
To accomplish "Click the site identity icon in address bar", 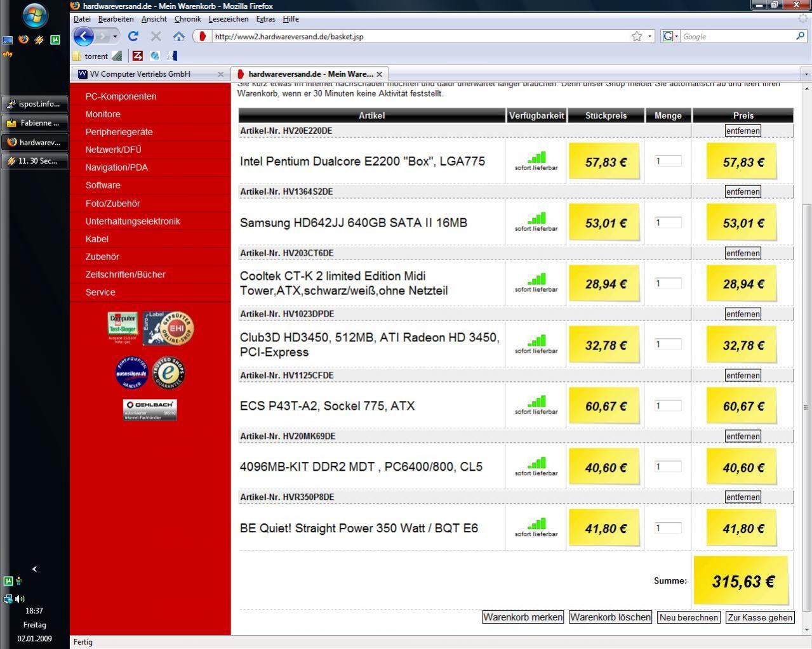I will pyautogui.click(x=203, y=37).
